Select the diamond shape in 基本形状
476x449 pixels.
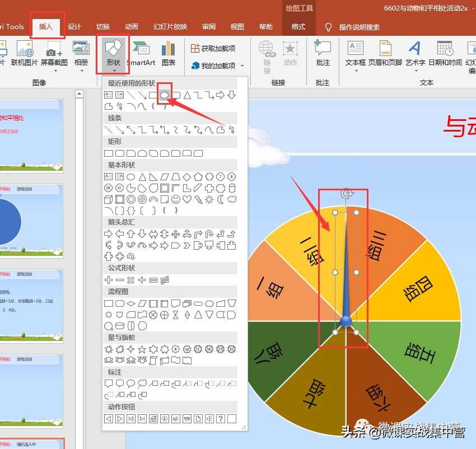(x=187, y=177)
